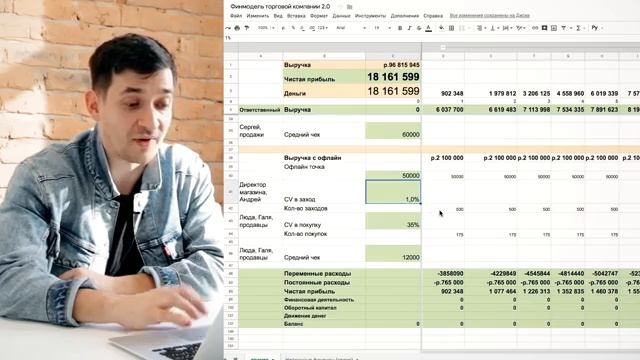Click the Functions sigma icon
Screen dimensions: 640x360
pyautogui.click(x=578, y=28)
